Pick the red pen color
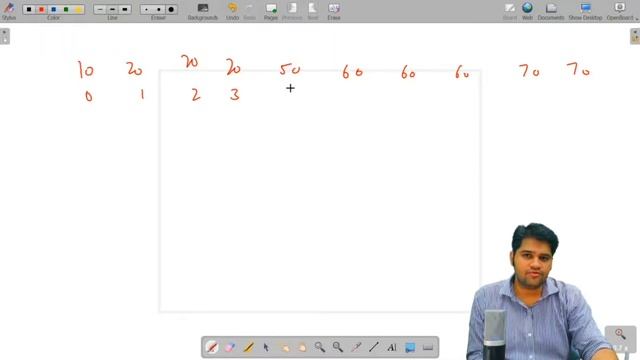Viewport: 640px width, 360px height. point(41,9)
